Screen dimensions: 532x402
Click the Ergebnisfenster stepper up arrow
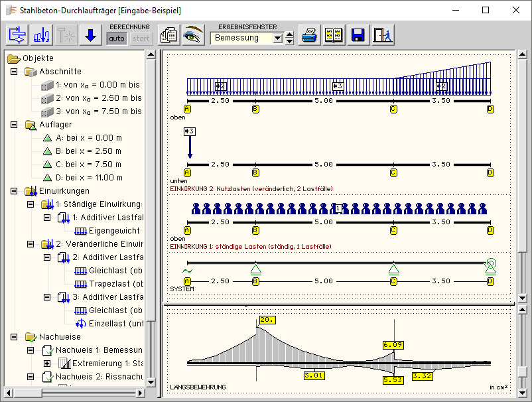pos(289,34)
